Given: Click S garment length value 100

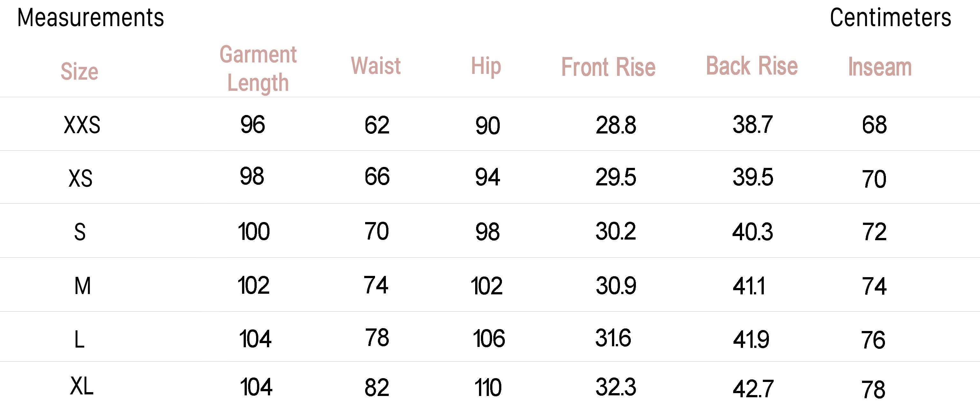Looking at the screenshot, I should click(254, 231).
